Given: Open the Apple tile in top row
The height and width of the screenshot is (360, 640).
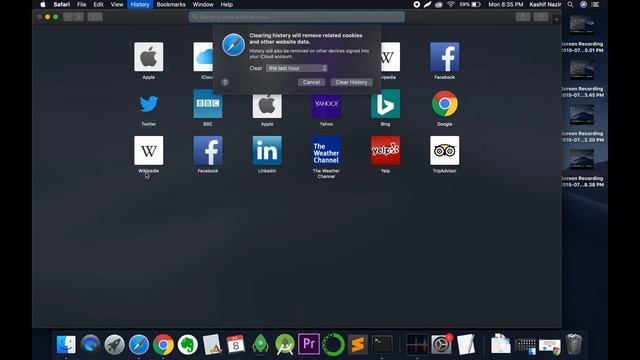Looking at the screenshot, I should tap(149, 57).
